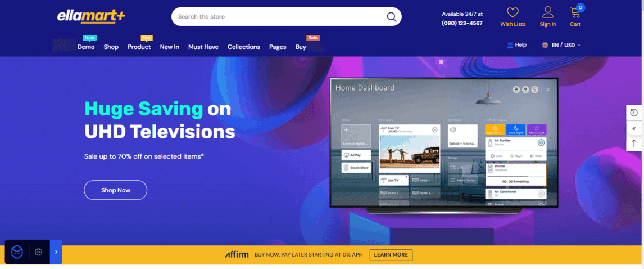Click the LEARN MORE button
This screenshot has height=269, width=644.
391,254
